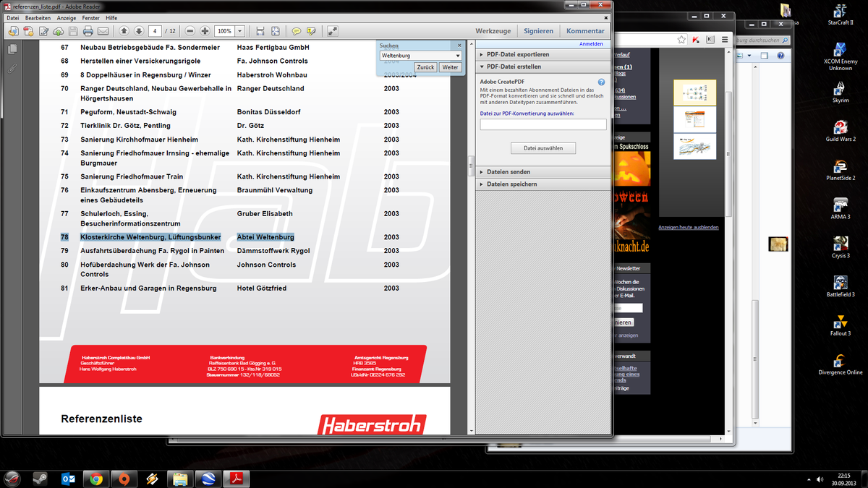The width and height of the screenshot is (868, 488).
Task: Open the Bearbeiten menu
Action: pyautogui.click(x=38, y=17)
